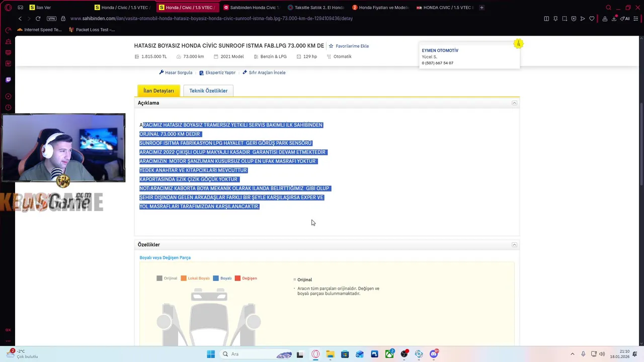
Task: Open the Opera AI assistant button
Action: coord(625,19)
